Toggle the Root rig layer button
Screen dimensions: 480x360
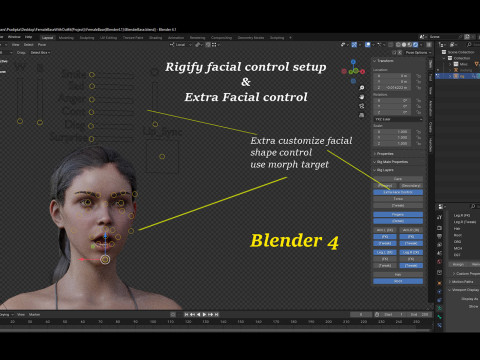click(x=398, y=281)
